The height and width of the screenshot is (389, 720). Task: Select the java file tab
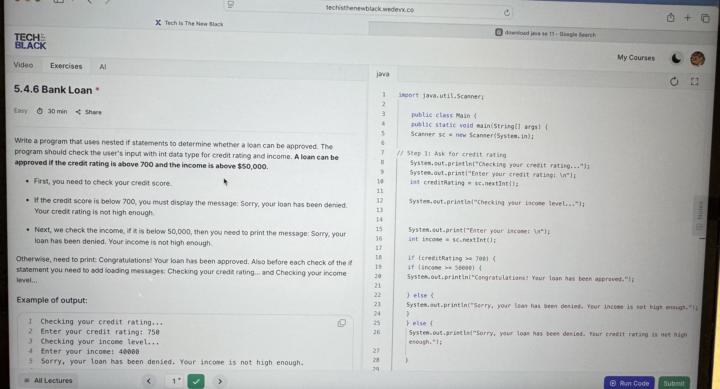[382, 74]
